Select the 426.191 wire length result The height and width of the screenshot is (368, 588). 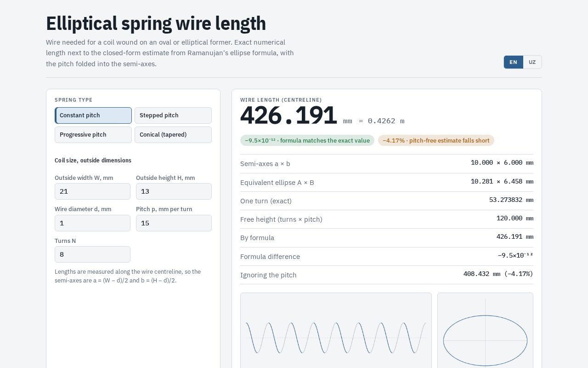click(x=288, y=115)
